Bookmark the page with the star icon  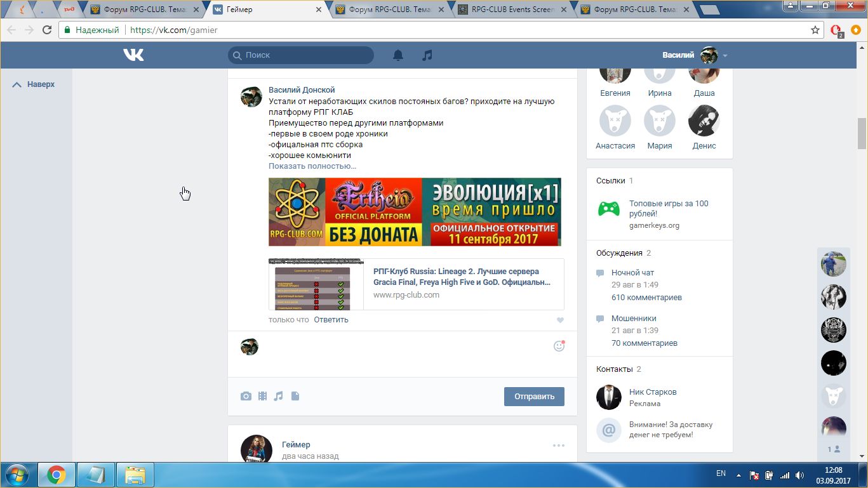pyautogui.click(x=815, y=30)
